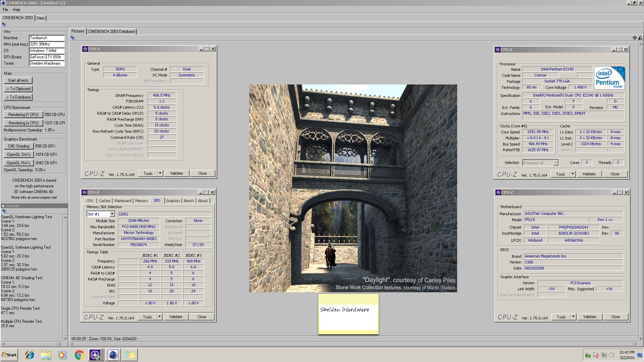Click the pin icon below CINEBENCH 2003 tab
The width and height of the screenshot is (644, 362).
pos(4,24)
